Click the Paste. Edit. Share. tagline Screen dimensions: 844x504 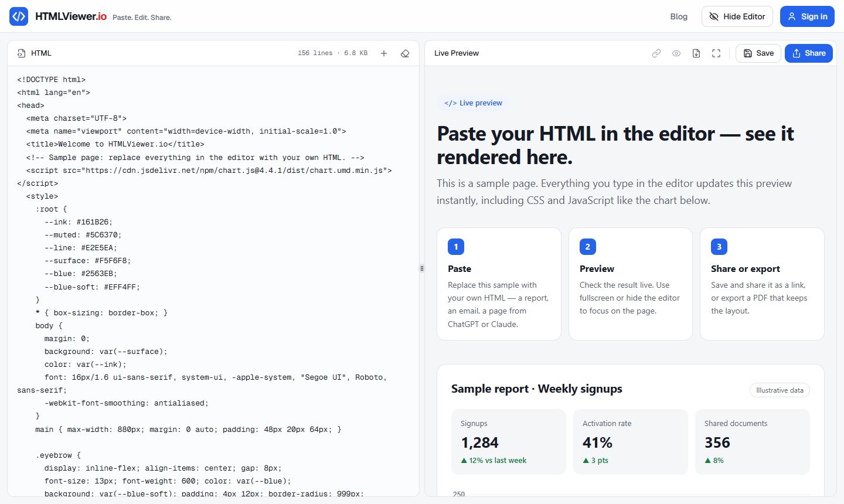coord(142,18)
